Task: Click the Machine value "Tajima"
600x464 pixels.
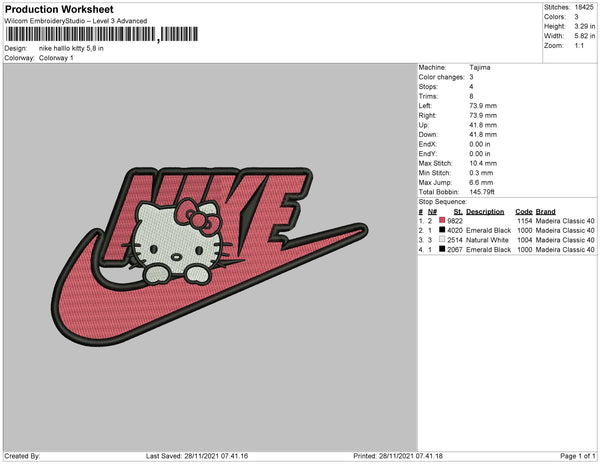Action: click(479, 67)
